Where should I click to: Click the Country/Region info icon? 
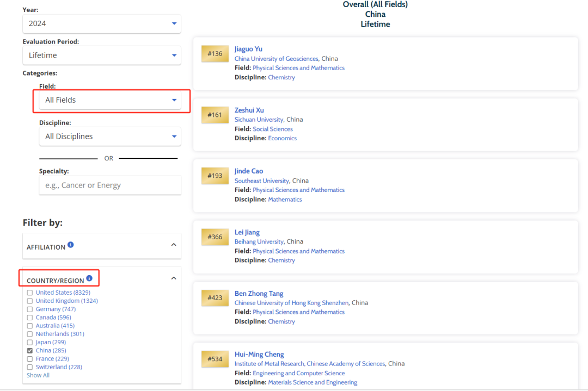(x=89, y=278)
